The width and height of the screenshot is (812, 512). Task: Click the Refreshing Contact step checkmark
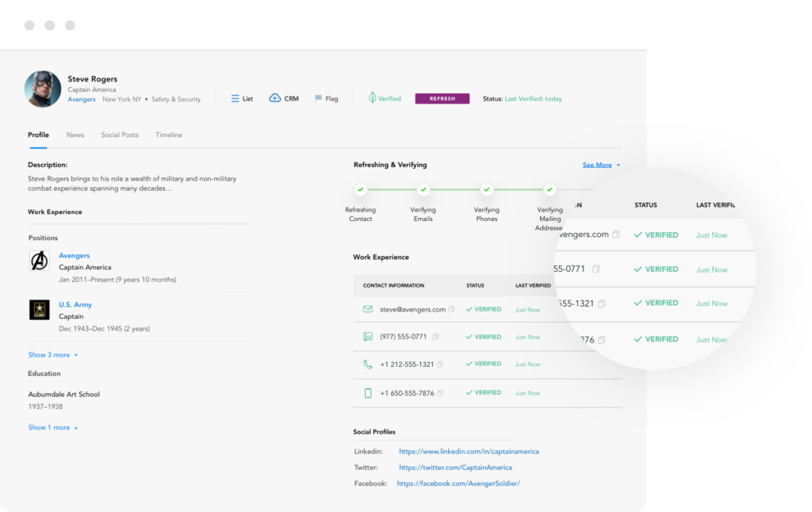(x=361, y=189)
